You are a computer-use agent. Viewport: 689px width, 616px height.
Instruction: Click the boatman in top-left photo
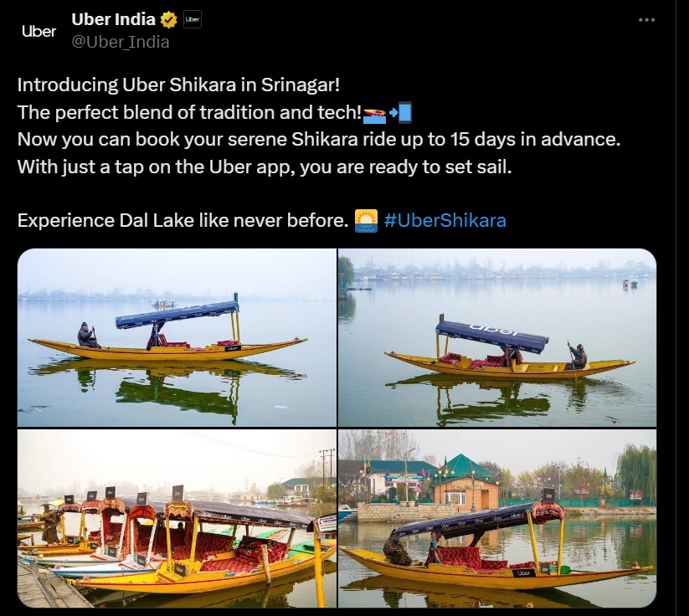pyautogui.click(x=87, y=336)
